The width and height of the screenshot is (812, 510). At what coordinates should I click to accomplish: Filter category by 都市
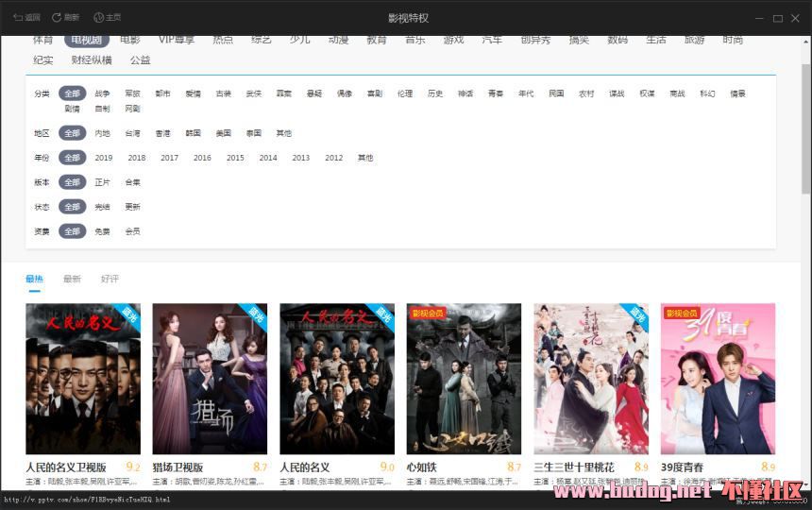(162, 93)
